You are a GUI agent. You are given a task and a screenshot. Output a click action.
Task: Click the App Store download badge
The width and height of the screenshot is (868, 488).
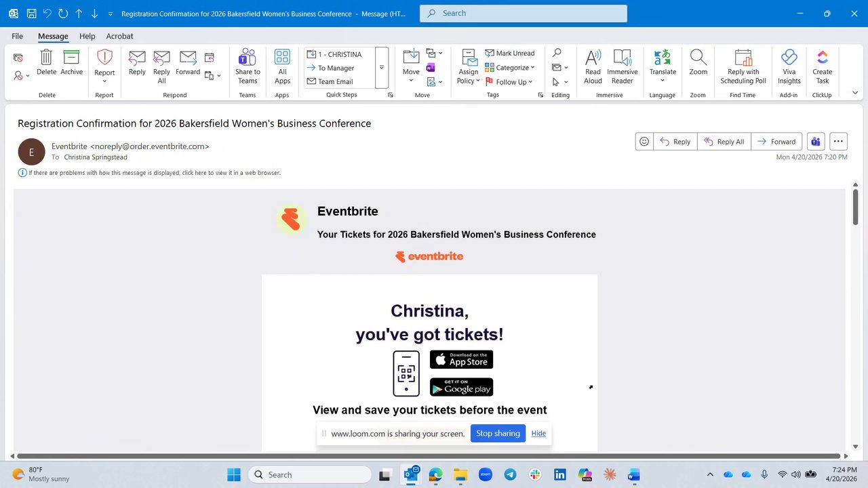461,359
